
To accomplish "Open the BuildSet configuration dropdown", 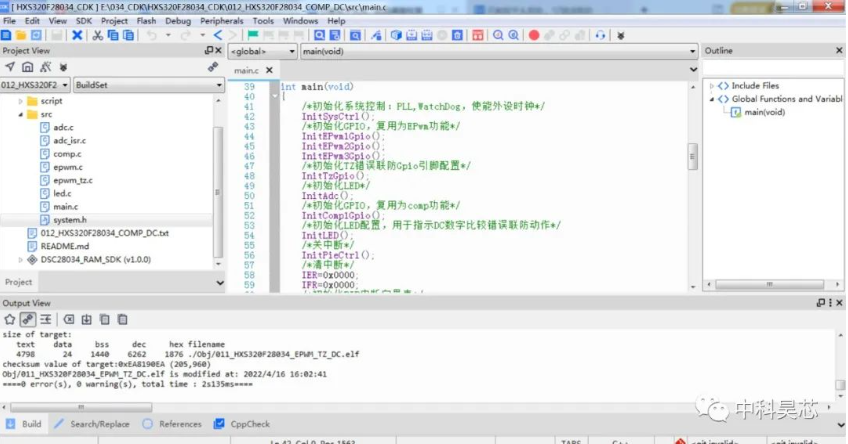I will point(149,85).
